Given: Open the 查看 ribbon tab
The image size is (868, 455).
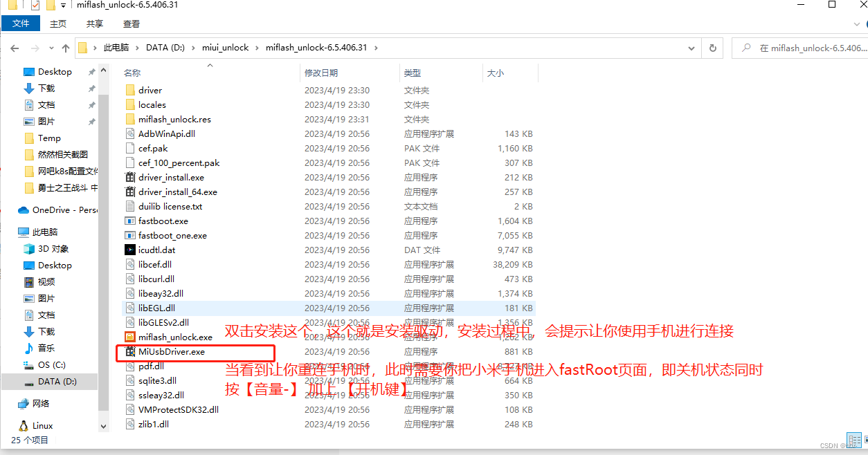Looking at the screenshot, I should click(x=132, y=24).
